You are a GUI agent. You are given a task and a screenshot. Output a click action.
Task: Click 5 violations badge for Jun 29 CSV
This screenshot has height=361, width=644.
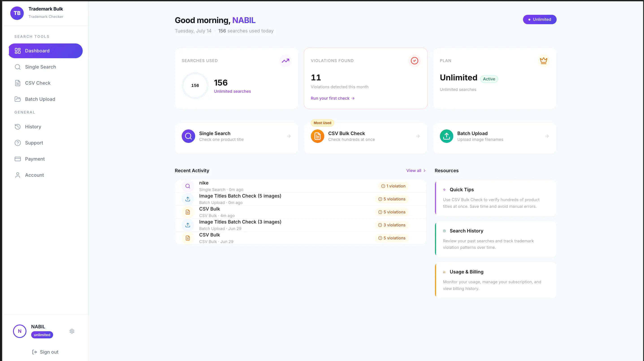coord(392,238)
